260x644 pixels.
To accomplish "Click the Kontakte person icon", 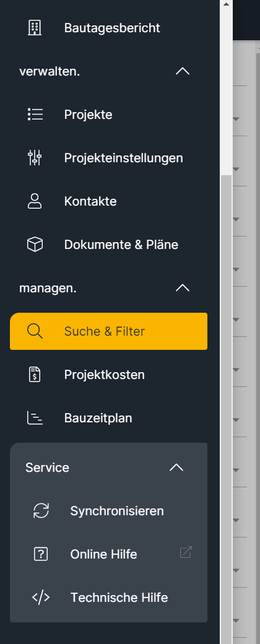I will click(x=35, y=201).
